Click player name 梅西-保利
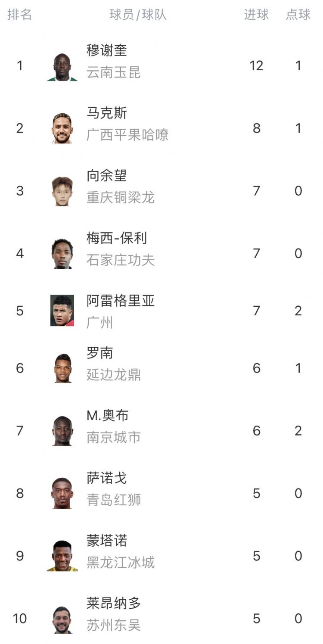The width and height of the screenshot is (323, 644). point(117,238)
